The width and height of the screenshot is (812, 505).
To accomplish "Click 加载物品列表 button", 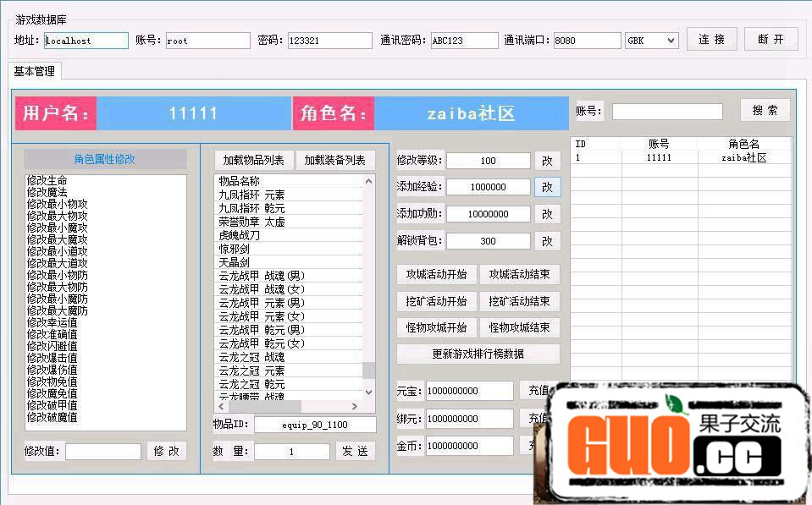I will coord(253,160).
